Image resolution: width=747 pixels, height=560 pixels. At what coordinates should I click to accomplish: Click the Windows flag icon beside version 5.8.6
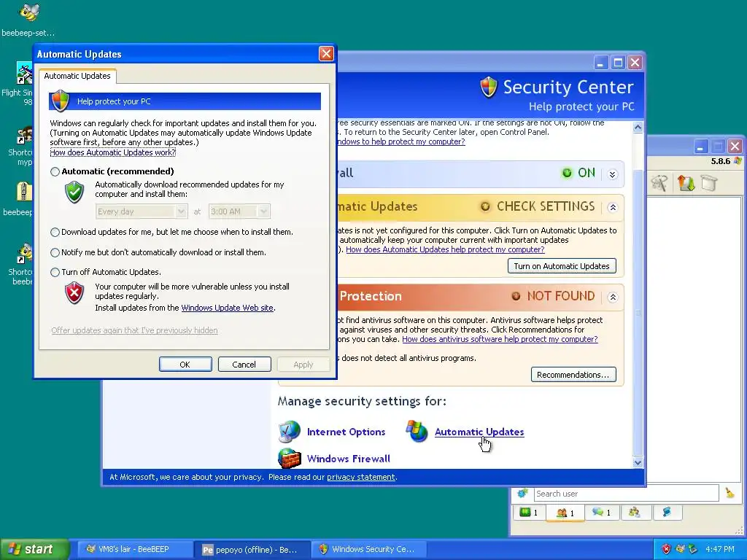pos(738,161)
